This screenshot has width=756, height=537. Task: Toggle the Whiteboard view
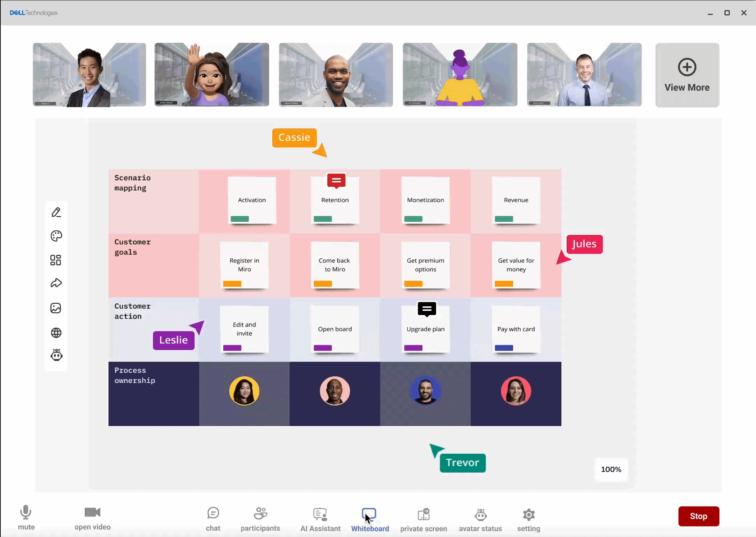pos(370,519)
